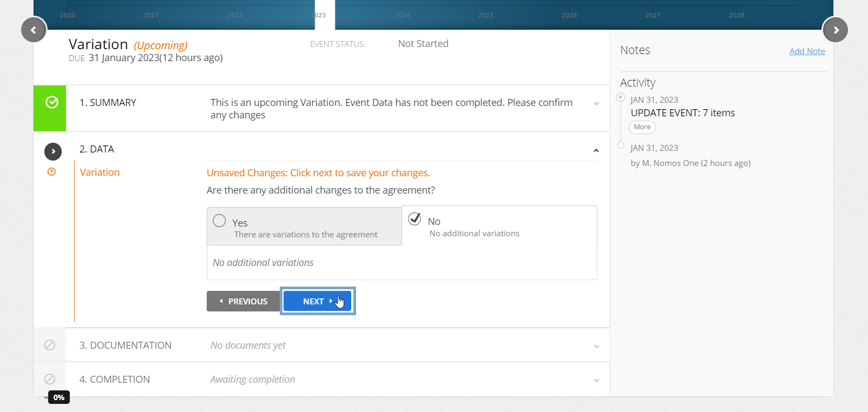Click the '31 January 2023' due date
This screenshot has height=412, width=868.
124,58
